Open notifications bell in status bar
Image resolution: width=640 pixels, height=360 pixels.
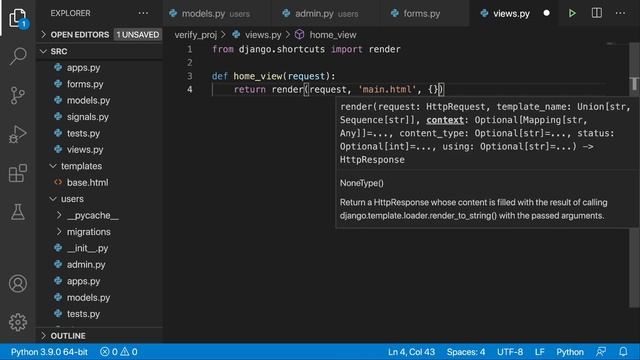tap(623, 352)
